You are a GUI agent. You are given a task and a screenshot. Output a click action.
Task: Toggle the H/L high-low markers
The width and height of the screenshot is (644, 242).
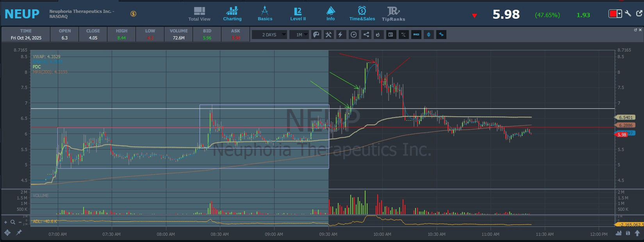[403, 35]
